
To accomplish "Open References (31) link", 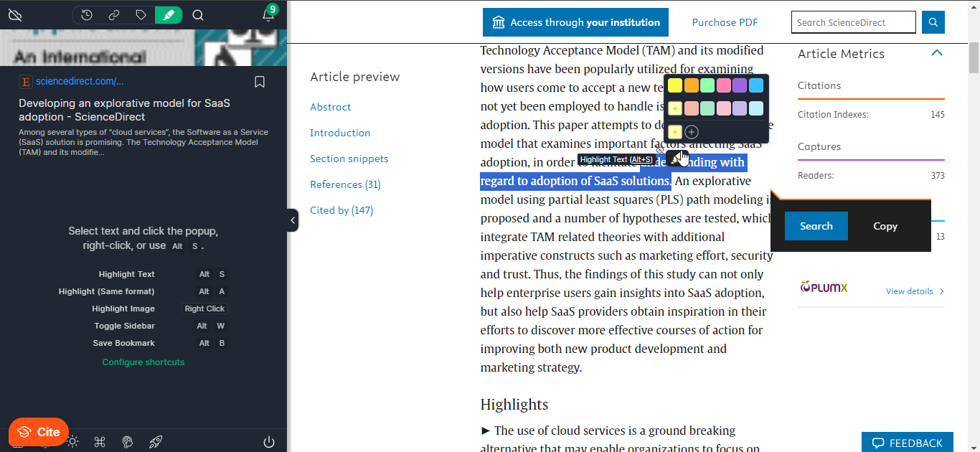I will 345,184.
